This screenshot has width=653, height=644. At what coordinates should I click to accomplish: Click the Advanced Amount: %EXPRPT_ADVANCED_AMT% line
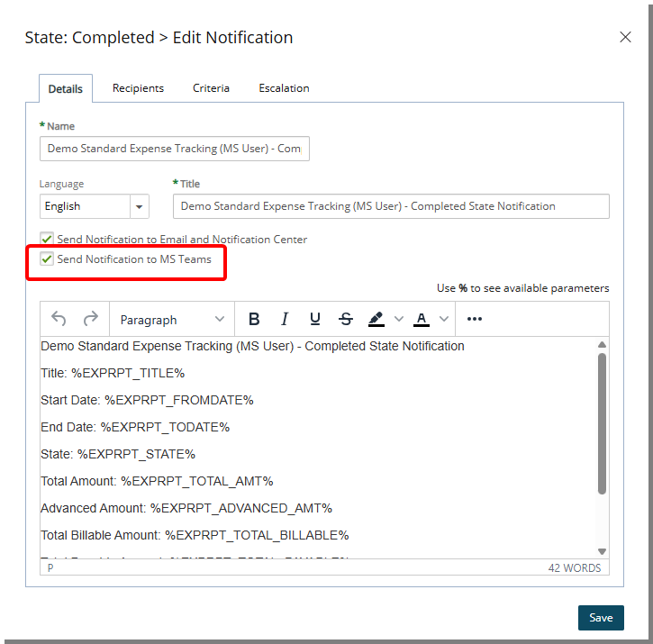pos(186,508)
